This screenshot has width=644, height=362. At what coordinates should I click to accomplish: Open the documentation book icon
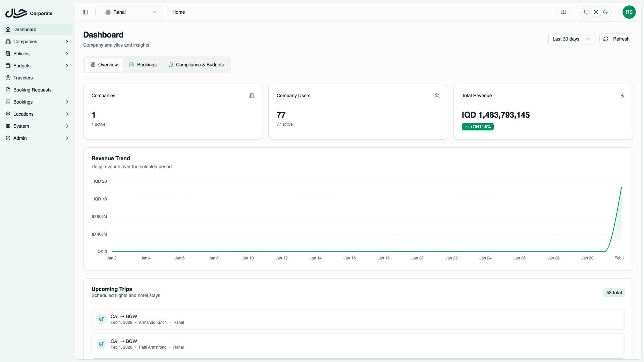(x=563, y=12)
